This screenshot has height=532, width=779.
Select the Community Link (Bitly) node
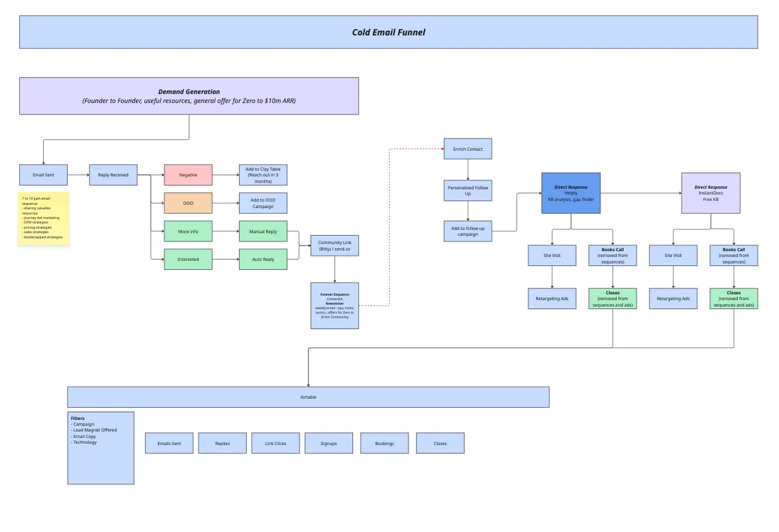[x=334, y=245]
